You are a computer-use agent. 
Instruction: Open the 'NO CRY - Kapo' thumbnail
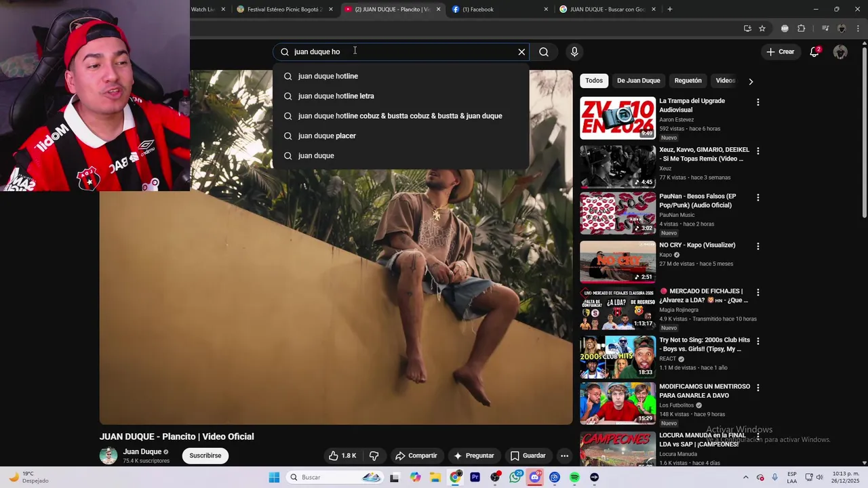[x=618, y=262]
